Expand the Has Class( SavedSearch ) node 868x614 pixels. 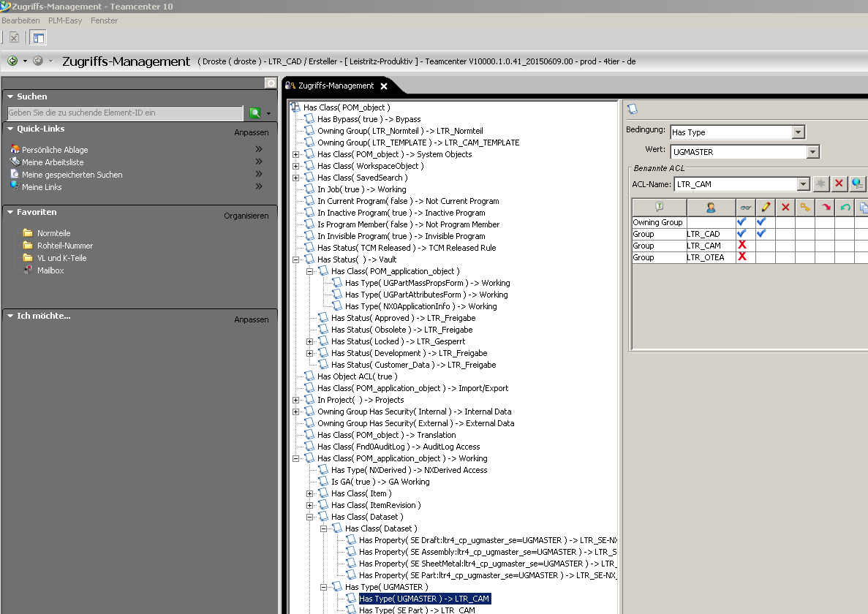tap(295, 178)
